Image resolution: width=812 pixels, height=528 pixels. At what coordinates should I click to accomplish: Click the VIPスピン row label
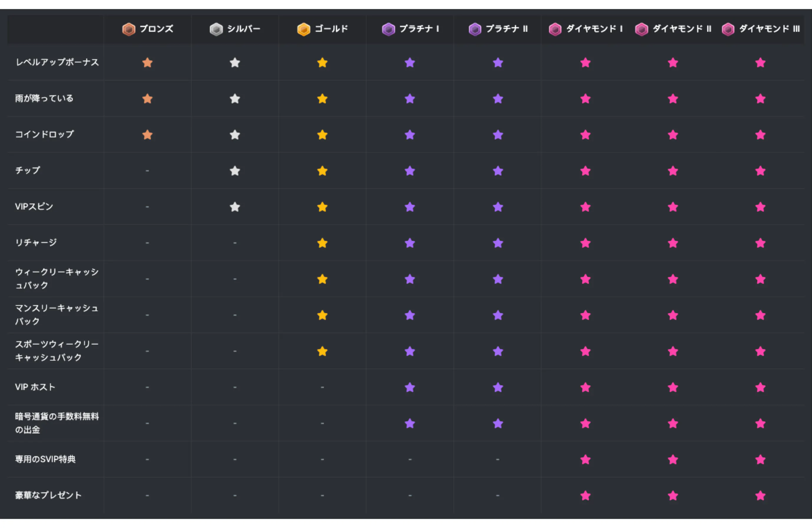(34, 207)
